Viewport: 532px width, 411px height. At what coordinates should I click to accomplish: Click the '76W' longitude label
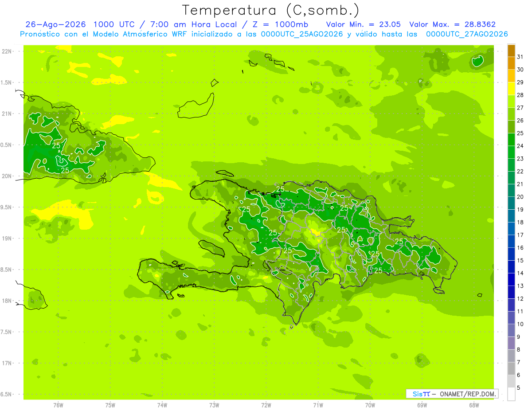tap(58, 405)
